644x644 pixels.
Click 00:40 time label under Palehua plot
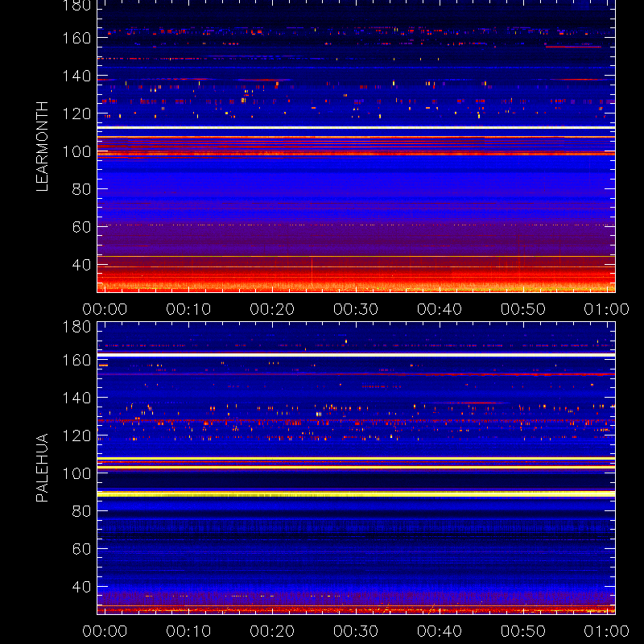[x=440, y=631]
